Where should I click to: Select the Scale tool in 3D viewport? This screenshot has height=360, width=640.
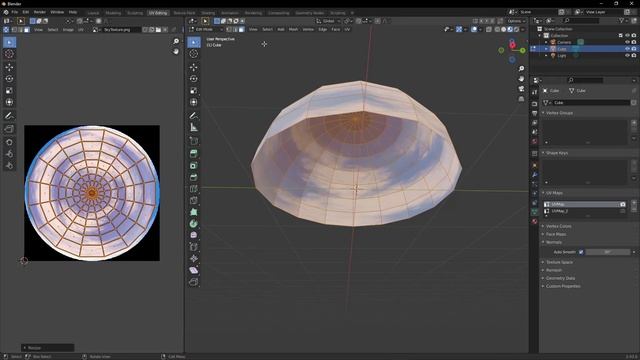coord(194,91)
